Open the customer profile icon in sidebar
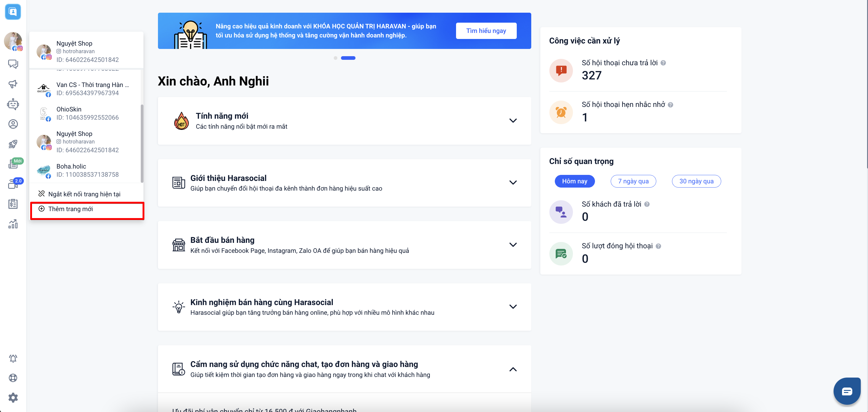Image resolution: width=868 pixels, height=412 pixels. 13,124
